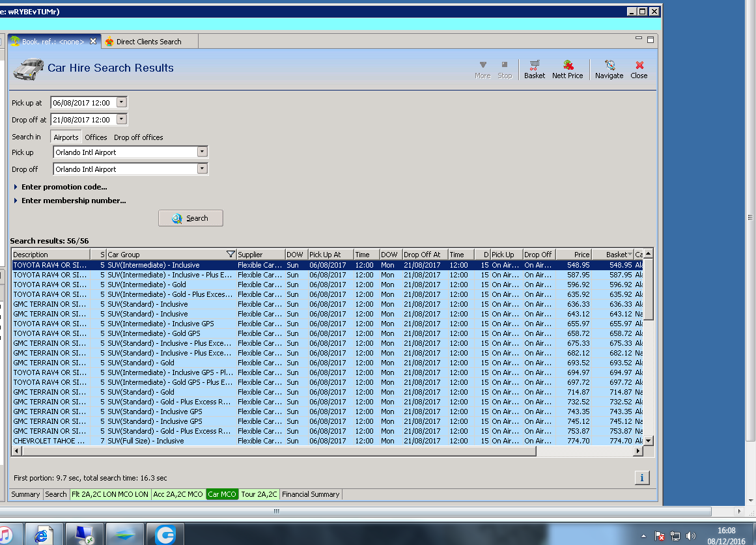Click the Action Center flag tray icon
Viewport: 756px width, 545px height.
click(x=659, y=536)
